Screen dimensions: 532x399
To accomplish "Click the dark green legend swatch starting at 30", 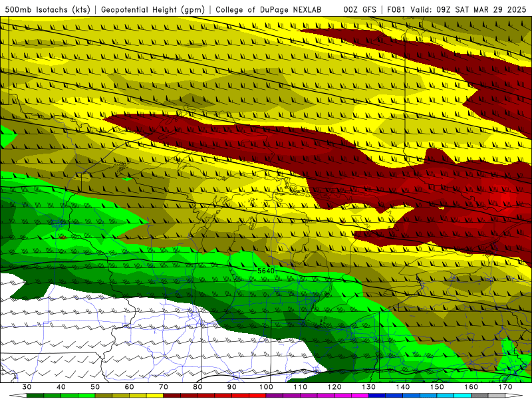I will click(x=35, y=396).
